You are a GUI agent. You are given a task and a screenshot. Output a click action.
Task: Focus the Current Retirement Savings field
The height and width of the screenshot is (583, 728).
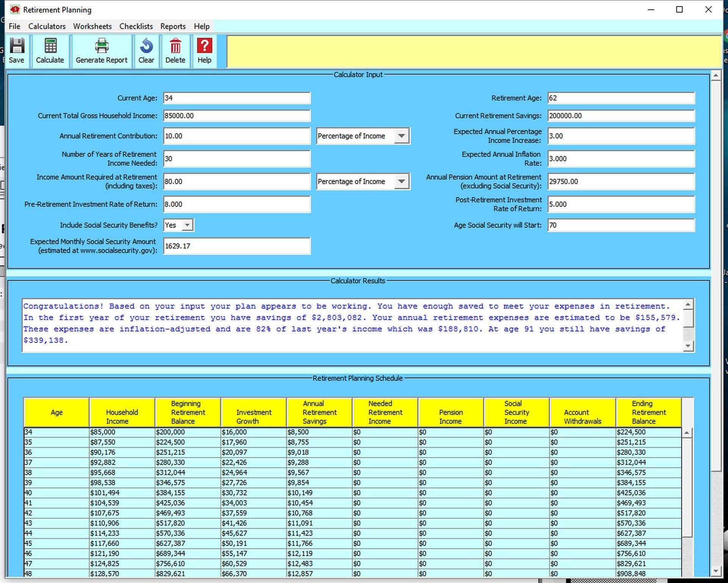[621, 116]
